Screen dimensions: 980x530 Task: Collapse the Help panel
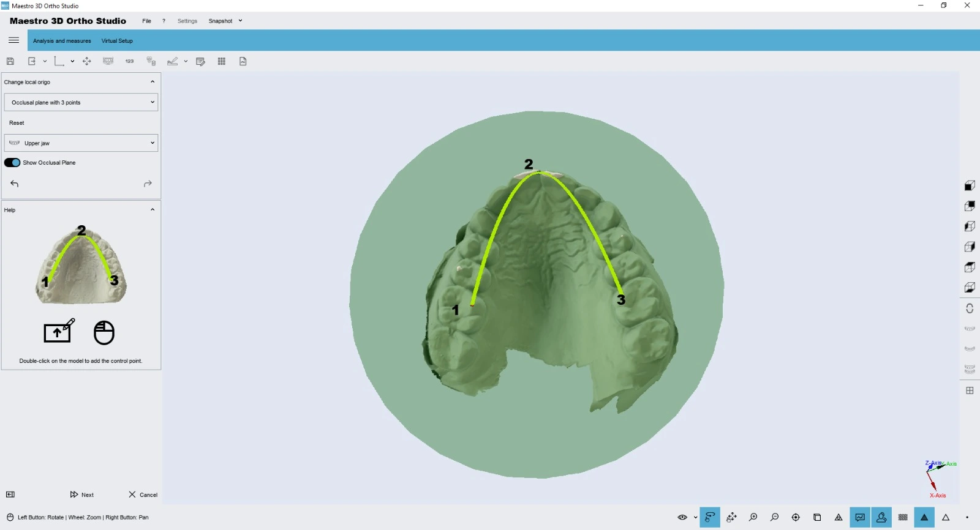[x=153, y=210]
